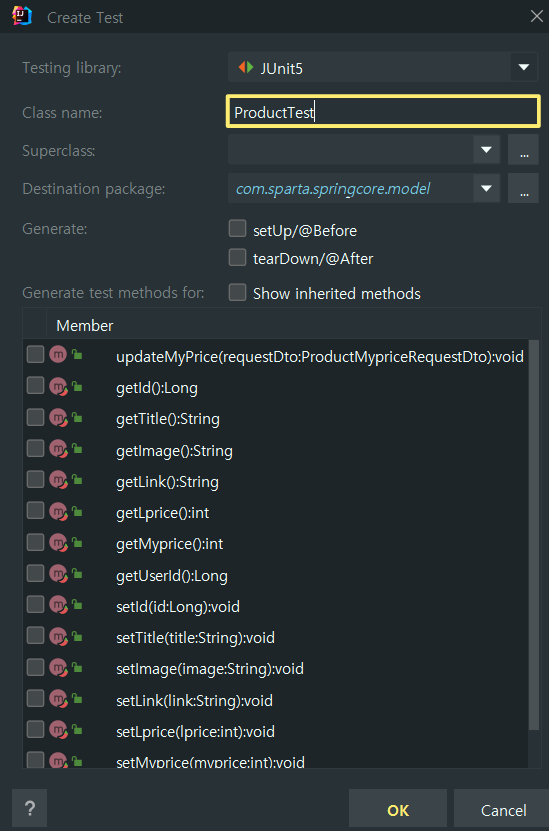This screenshot has height=831, width=549.
Task: Click method icon beside getId():Long
Action: click(x=58, y=387)
